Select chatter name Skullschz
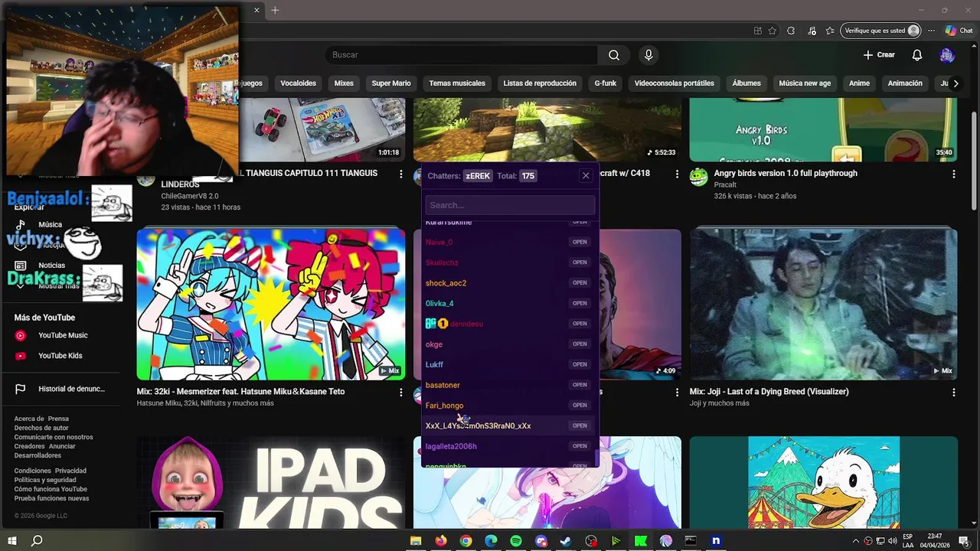Viewport: 980px width, 551px height. pos(442,262)
